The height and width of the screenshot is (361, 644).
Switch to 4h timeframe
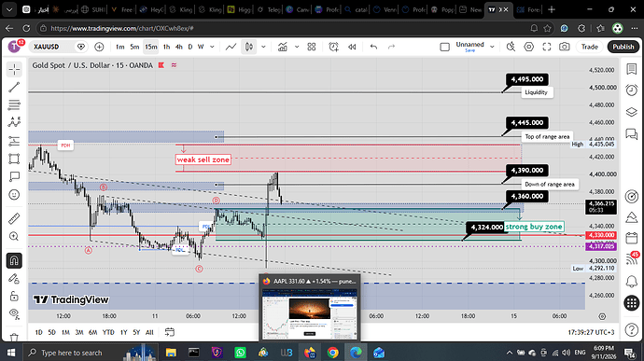pyautogui.click(x=178, y=47)
